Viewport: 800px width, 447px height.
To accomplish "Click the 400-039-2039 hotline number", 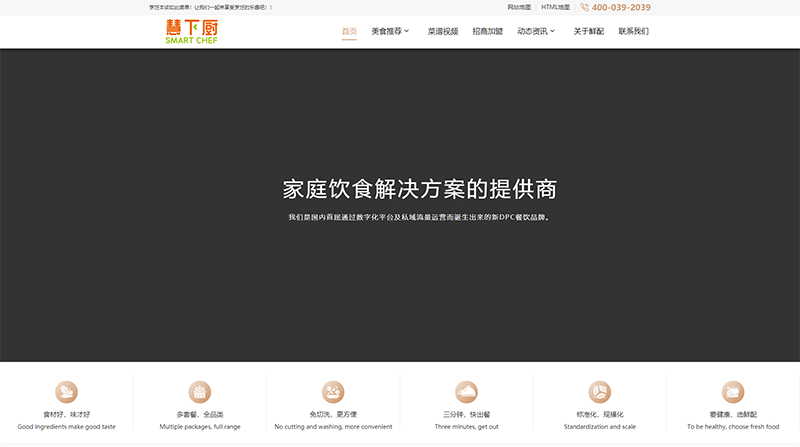I will point(621,7).
